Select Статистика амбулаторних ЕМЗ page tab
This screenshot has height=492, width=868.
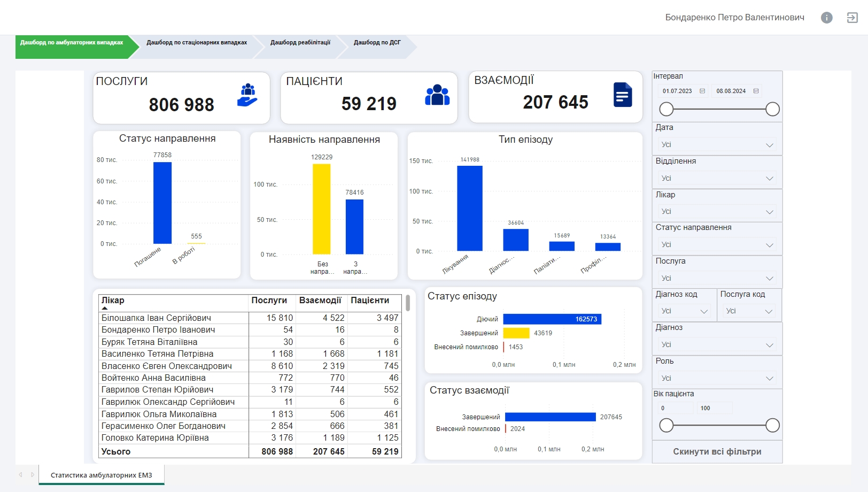pos(102,475)
